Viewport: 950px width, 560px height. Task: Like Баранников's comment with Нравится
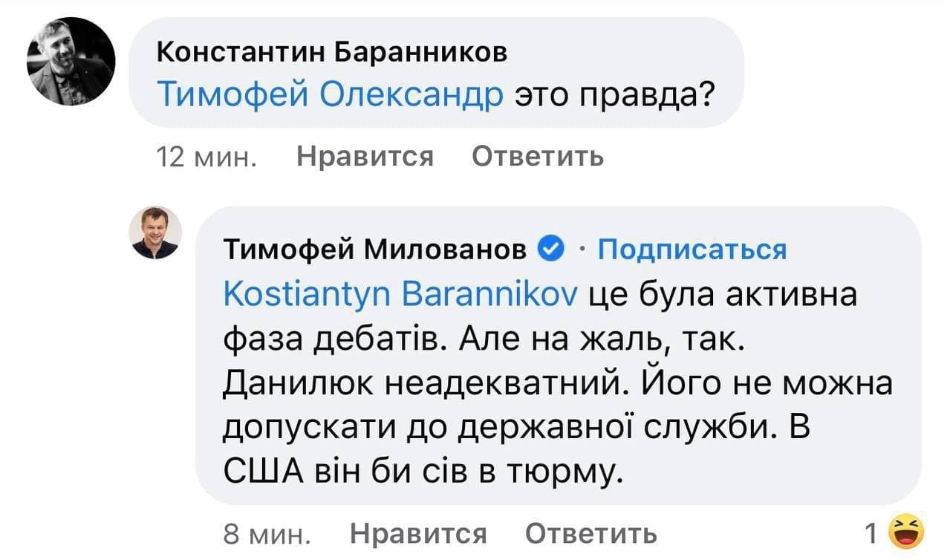365,156
